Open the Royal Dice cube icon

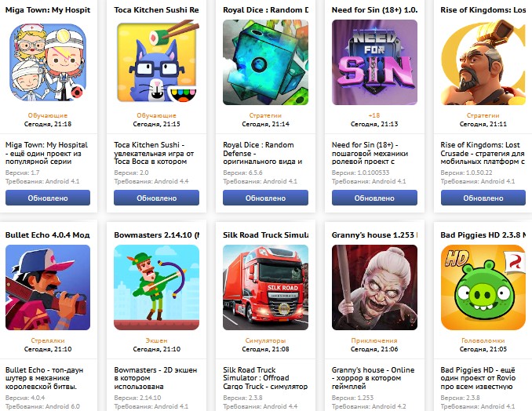[265, 62]
